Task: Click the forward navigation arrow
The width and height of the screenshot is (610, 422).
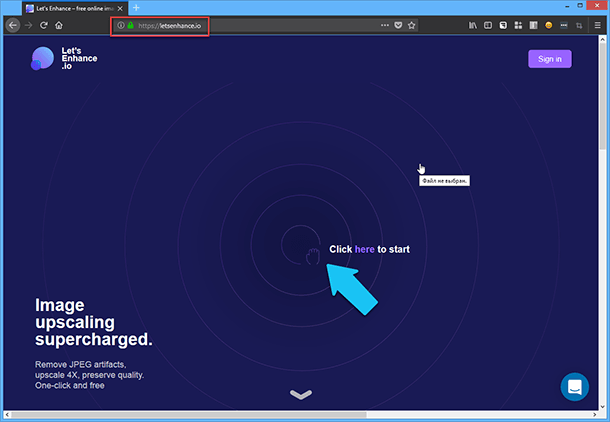Action: click(28, 25)
